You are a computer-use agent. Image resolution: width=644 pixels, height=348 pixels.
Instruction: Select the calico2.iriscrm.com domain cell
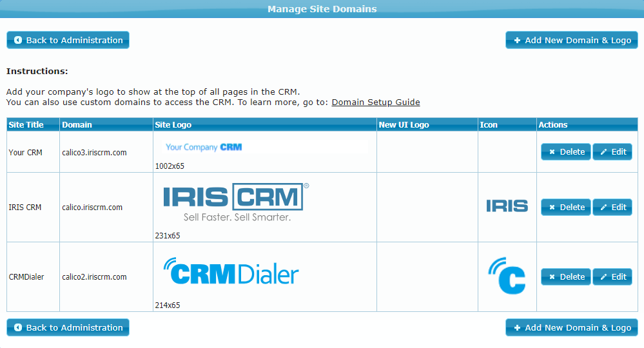click(106, 277)
